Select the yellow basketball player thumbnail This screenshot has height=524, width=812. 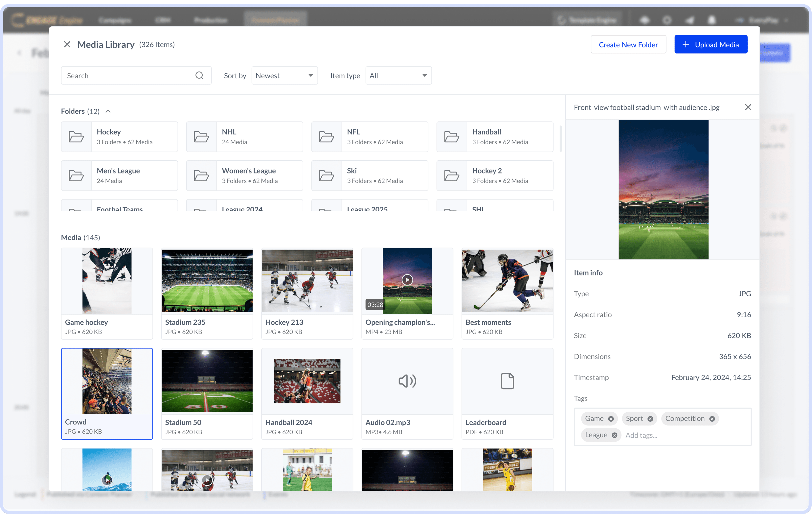pos(507,470)
